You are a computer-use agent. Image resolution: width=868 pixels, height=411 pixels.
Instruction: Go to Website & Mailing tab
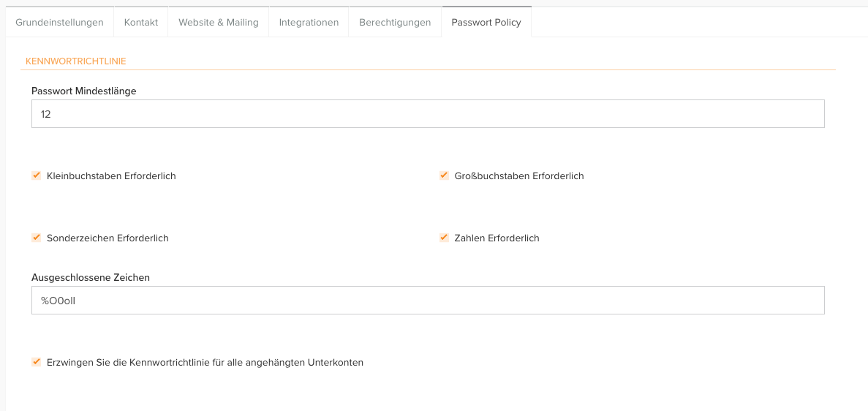(x=219, y=22)
